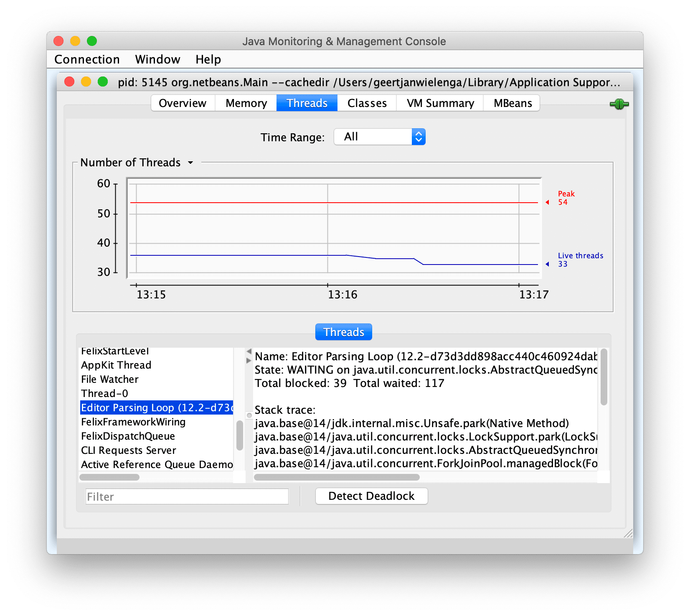Focus the Filter text field
The height and width of the screenshot is (616, 690).
[187, 496]
